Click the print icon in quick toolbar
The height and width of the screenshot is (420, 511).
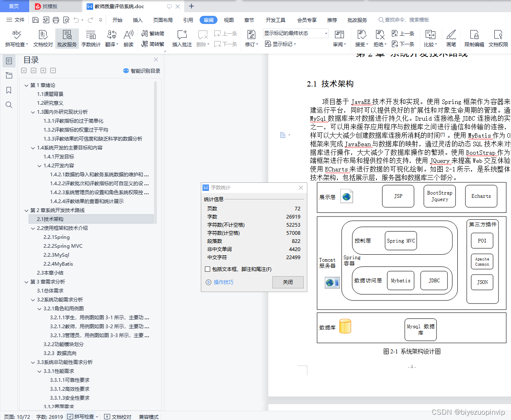point(56,20)
